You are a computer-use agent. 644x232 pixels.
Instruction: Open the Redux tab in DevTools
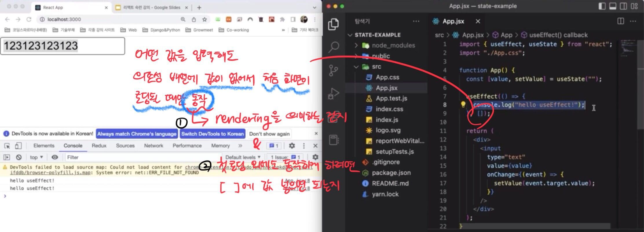(99, 146)
